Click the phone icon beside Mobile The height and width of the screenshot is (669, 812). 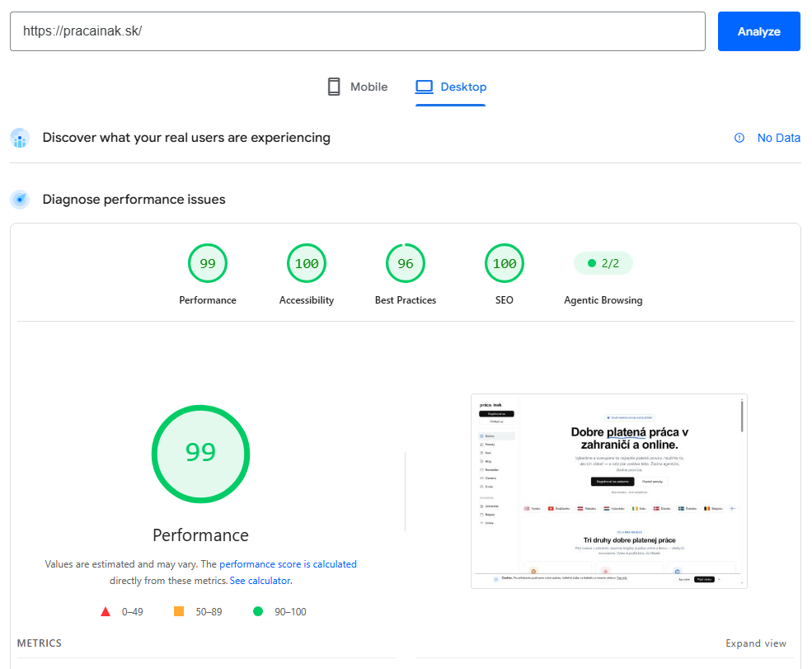click(334, 87)
